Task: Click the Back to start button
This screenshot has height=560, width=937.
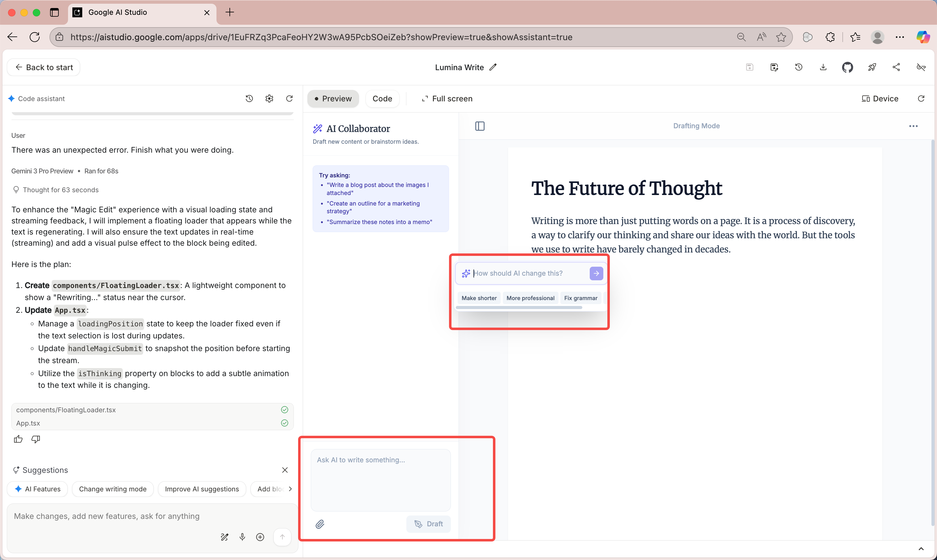Action: [x=44, y=67]
